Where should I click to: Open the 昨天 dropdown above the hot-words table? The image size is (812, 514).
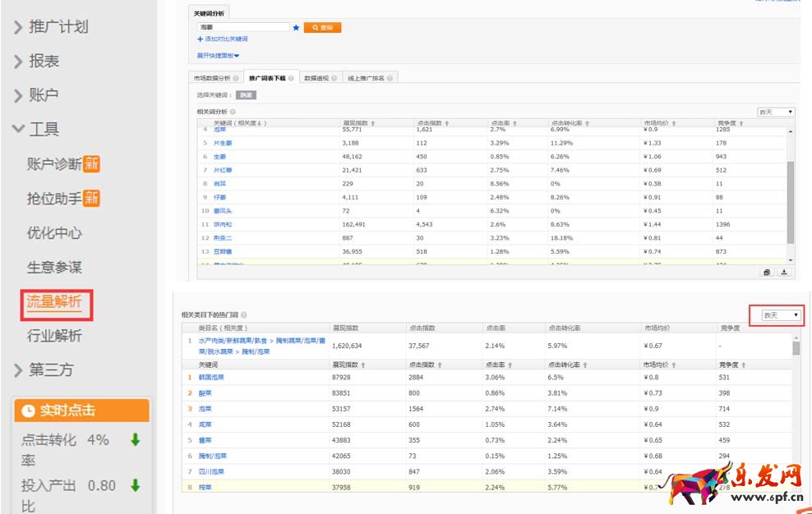pos(780,314)
